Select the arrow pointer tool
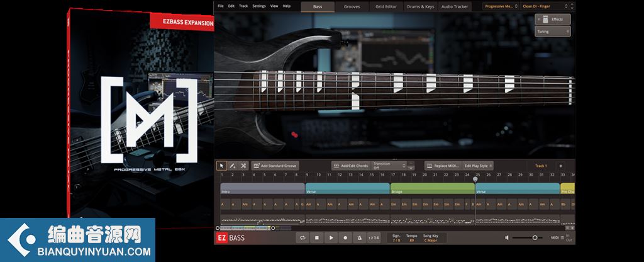Viewport: 644px width, 262px height. click(221, 166)
